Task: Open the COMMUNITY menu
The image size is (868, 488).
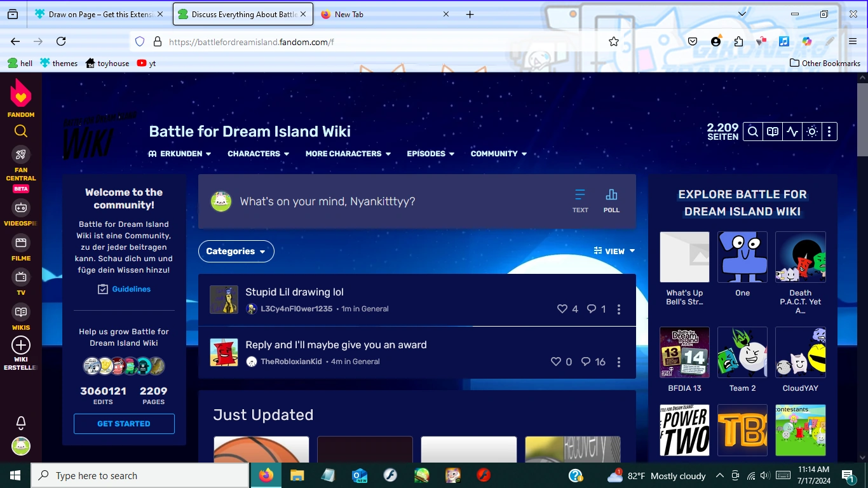Action: [498, 154]
